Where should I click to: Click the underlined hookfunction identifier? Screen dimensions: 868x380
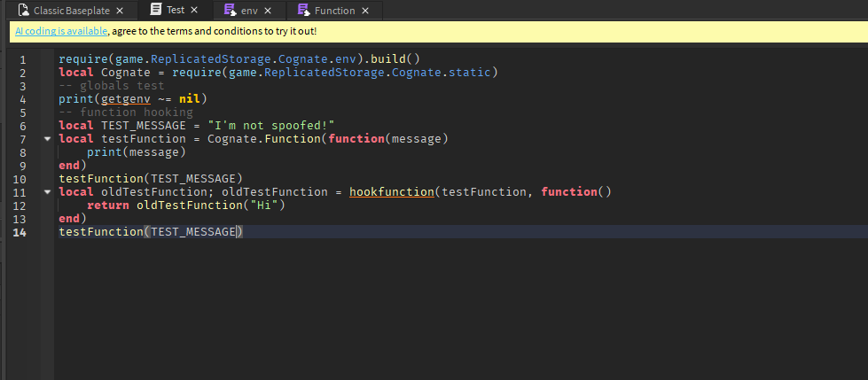click(x=391, y=192)
